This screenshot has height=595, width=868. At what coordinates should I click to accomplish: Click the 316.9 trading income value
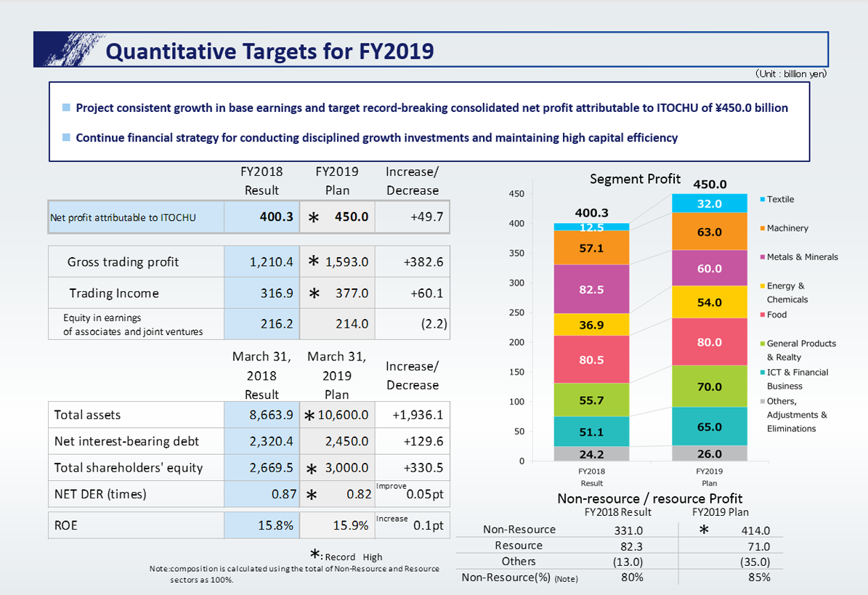click(x=277, y=294)
